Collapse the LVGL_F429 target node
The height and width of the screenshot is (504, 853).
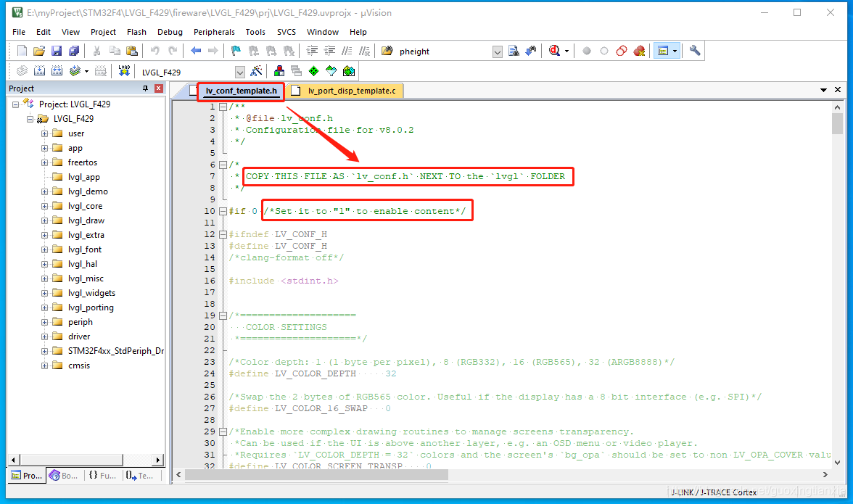30,119
